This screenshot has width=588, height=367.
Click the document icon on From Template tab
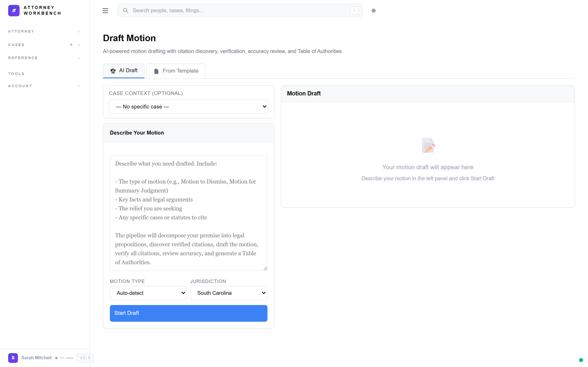click(156, 71)
